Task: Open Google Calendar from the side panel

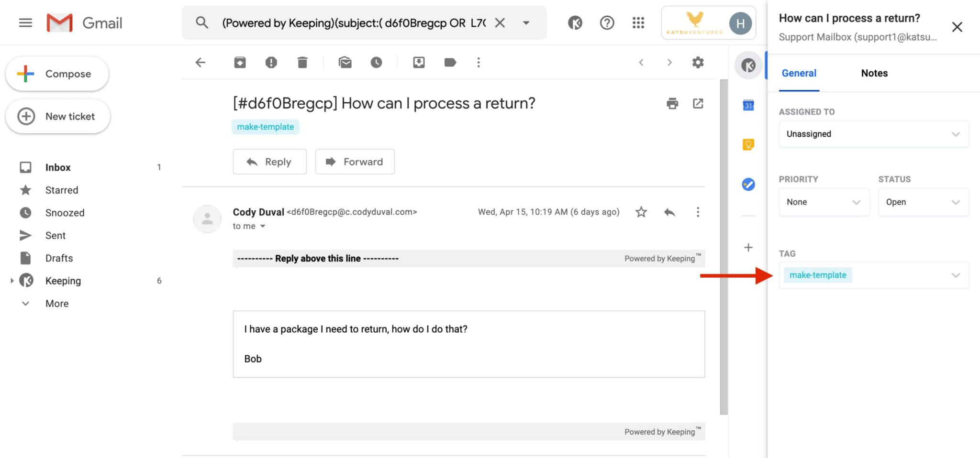Action: coord(748,105)
